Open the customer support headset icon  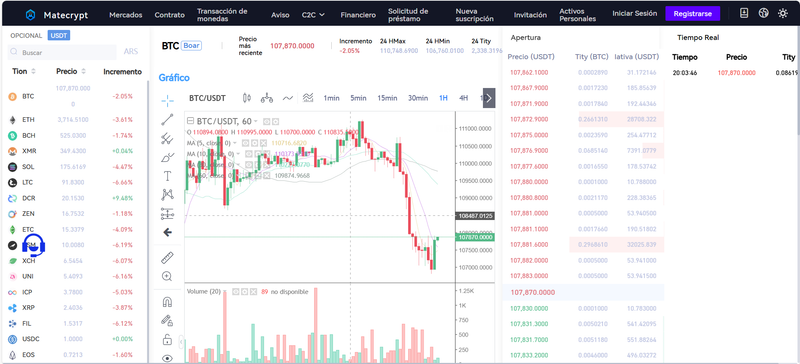(x=34, y=245)
